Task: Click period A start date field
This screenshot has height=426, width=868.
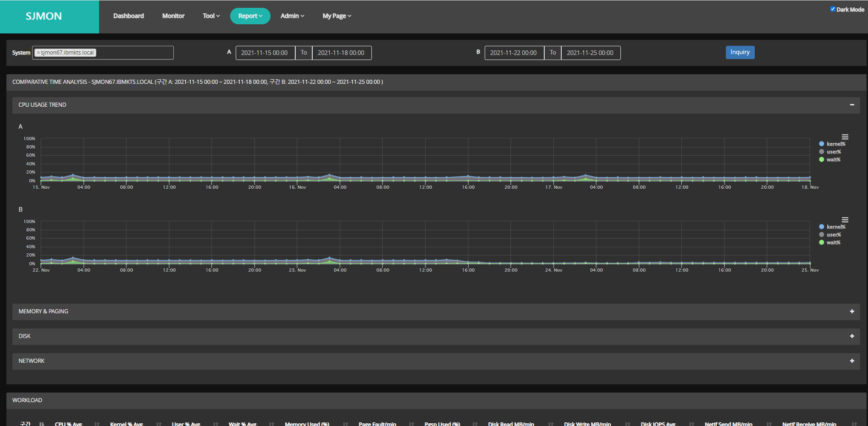Action: pyautogui.click(x=265, y=53)
